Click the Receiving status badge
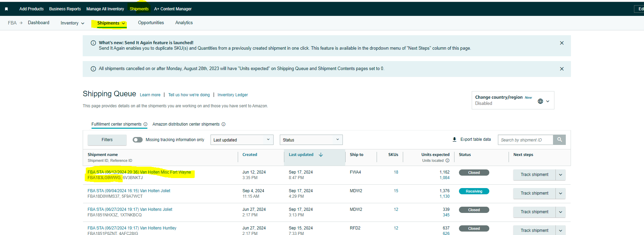The height and width of the screenshot is (235, 644). click(x=474, y=192)
